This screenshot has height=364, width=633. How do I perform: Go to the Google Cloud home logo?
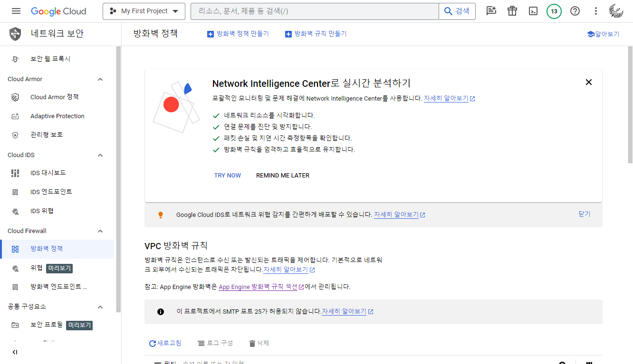tap(58, 11)
